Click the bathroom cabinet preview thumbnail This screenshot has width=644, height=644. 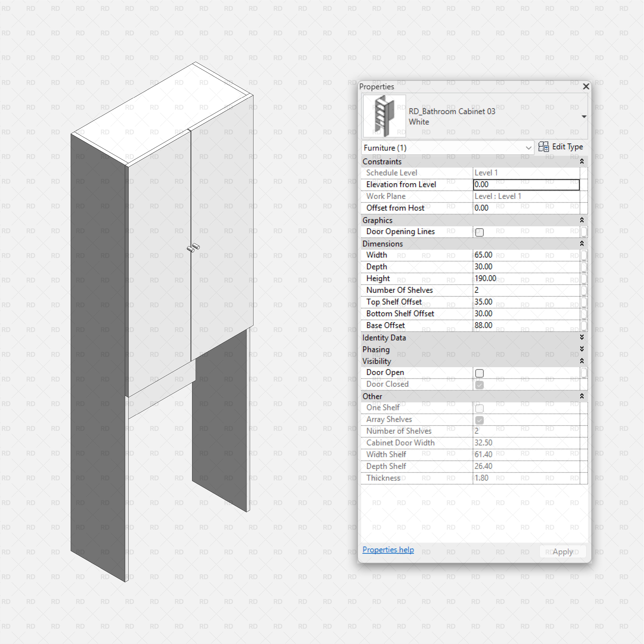pyautogui.click(x=384, y=116)
